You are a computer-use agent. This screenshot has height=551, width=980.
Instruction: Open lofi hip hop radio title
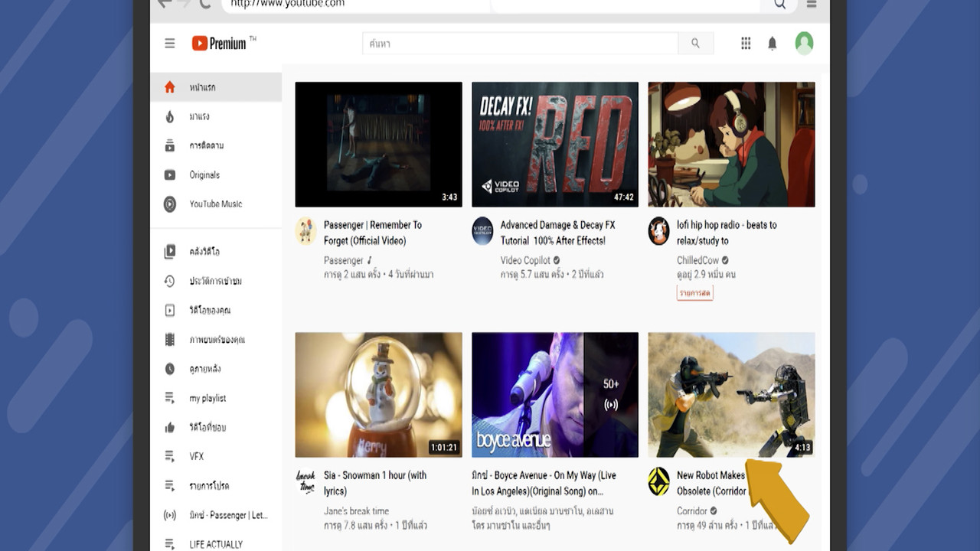click(x=727, y=233)
